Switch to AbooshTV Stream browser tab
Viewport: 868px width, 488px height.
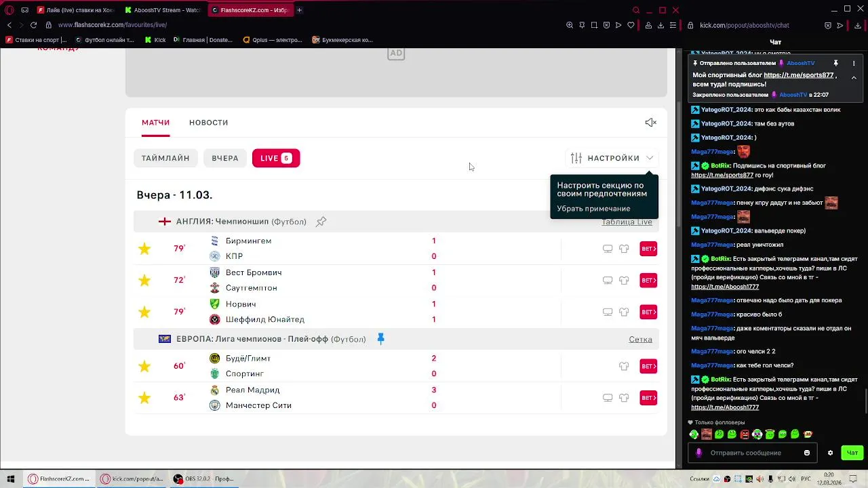pyautogui.click(x=163, y=10)
